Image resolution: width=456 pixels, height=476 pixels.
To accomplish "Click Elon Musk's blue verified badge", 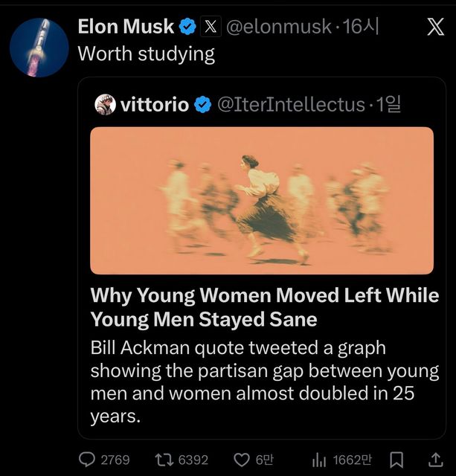I will click(188, 28).
